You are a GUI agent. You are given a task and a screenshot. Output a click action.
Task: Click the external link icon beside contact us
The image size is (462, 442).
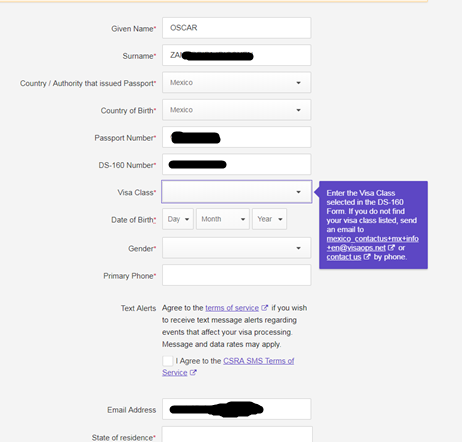coord(367,257)
